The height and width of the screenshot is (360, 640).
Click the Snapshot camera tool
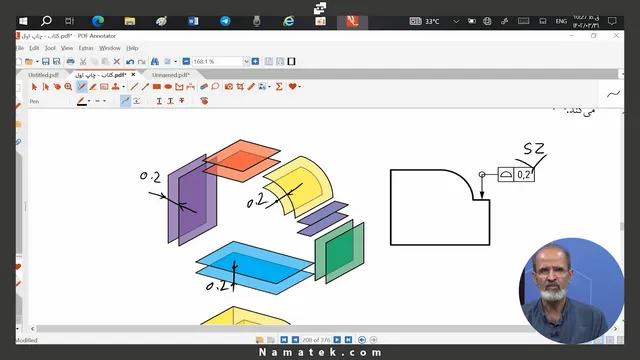pyautogui.click(x=229, y=87)
